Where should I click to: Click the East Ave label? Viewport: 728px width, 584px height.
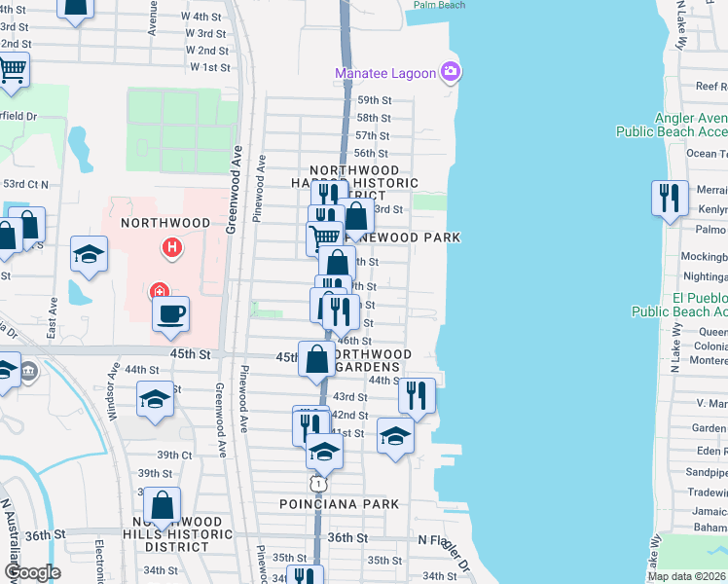[x=53, y=318]
